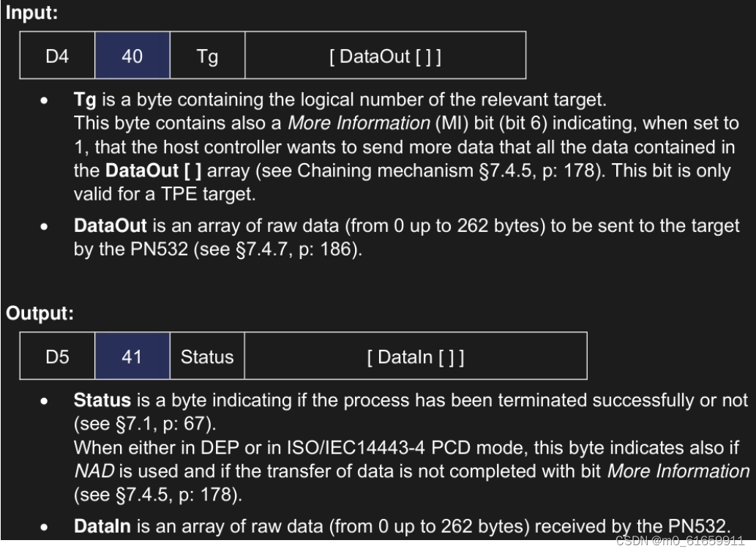Click the D5 cell in Output table

coord(56,357)
